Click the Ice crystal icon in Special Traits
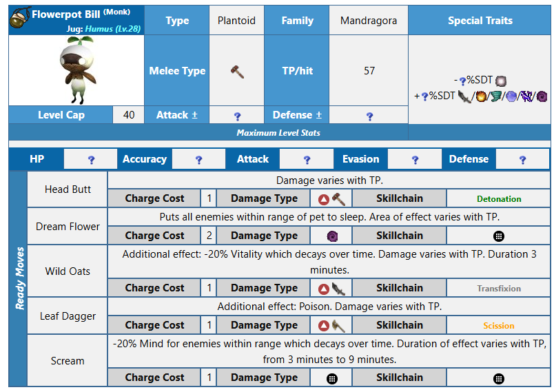 point(511,96)
